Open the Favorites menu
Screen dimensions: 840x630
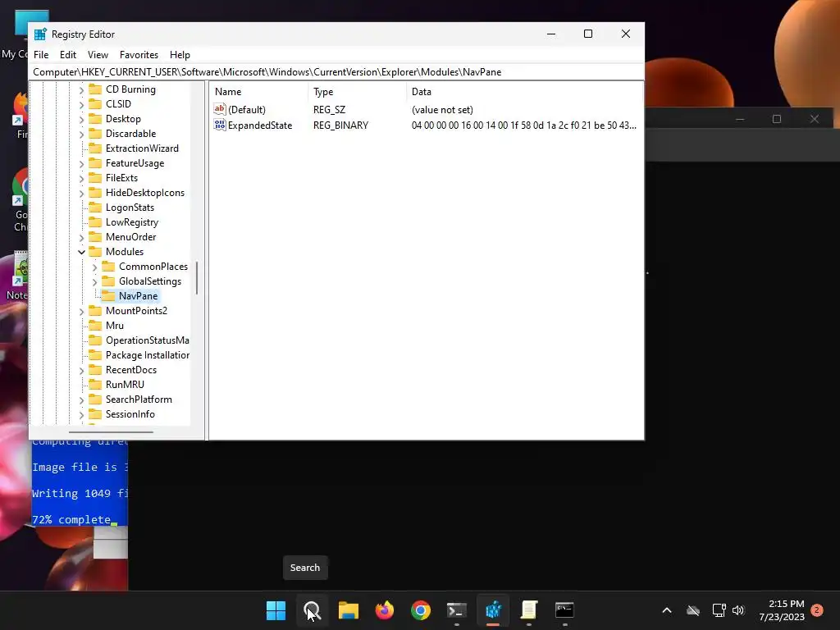[x=139, y=55]
